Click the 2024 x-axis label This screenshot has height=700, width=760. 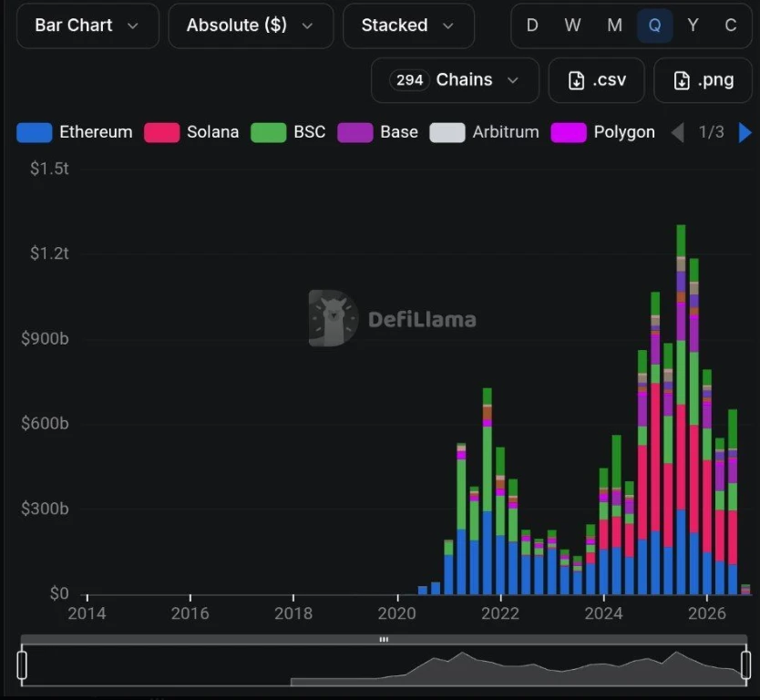pos(603,613)
